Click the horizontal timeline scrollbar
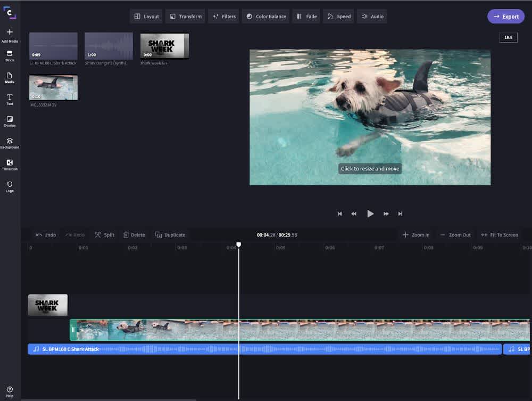The height and width of the screenshot is (401, 532). (109, 399)
